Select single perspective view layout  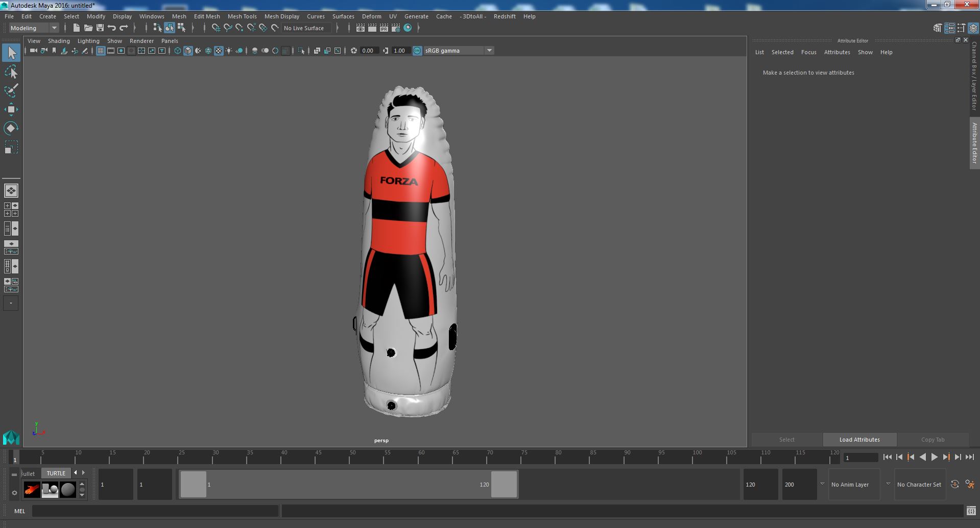(x=11, y=191)
